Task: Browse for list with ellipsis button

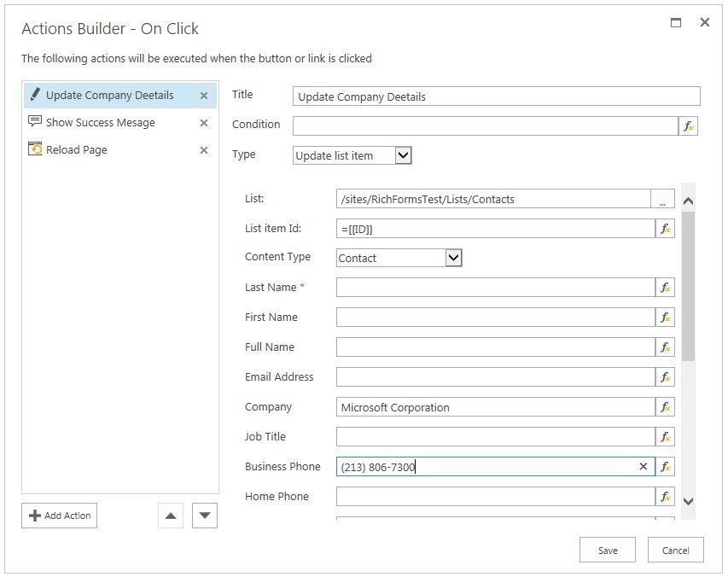Action: 662,200
